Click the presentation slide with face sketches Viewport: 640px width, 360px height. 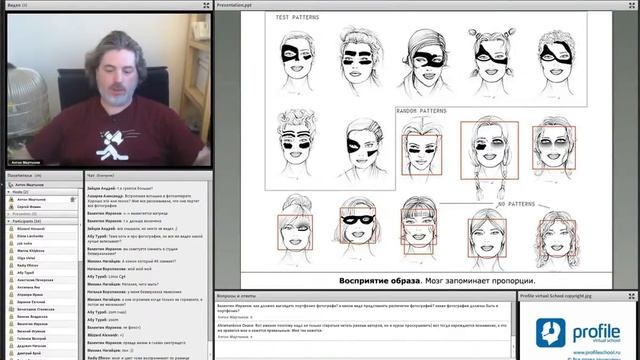point(426,150)
